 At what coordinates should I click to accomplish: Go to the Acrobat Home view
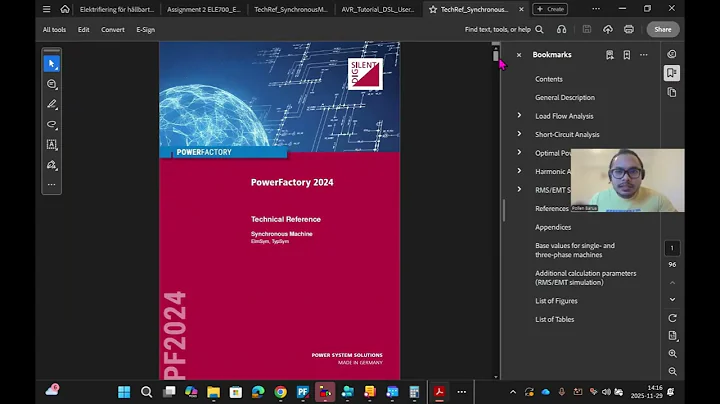tap(65, 9)
